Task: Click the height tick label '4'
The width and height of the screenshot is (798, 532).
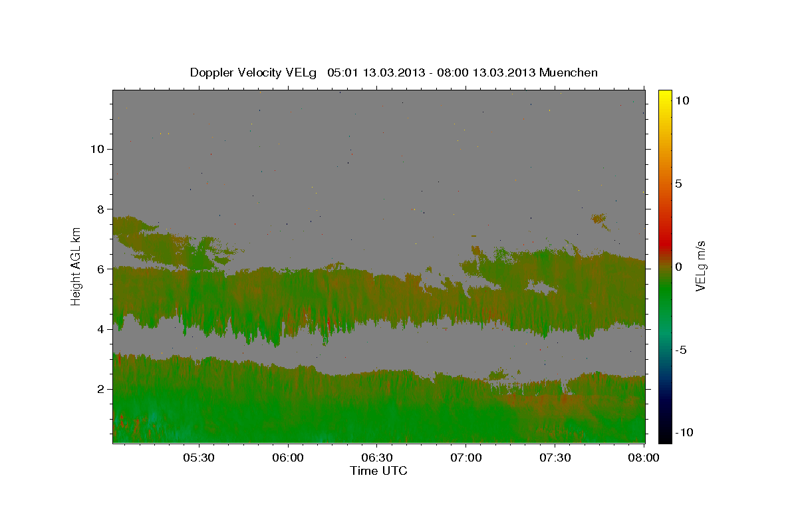Action: tap(100, 329)
